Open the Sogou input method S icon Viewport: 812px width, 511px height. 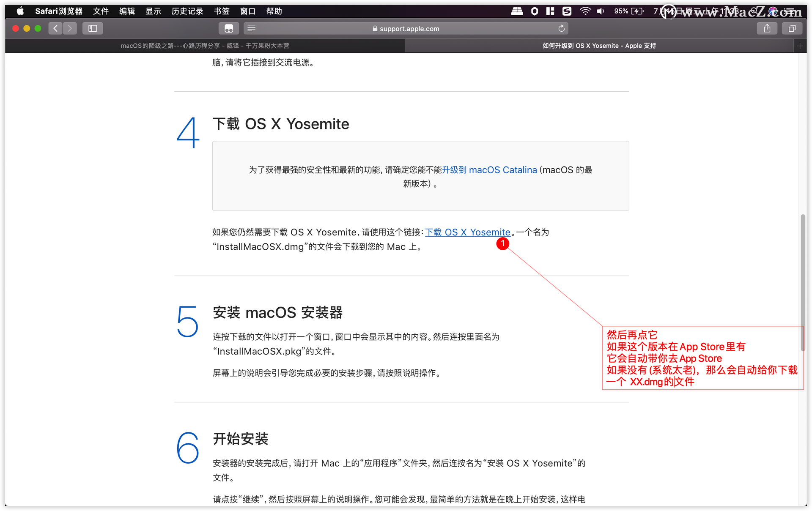(x=567, y=11)
